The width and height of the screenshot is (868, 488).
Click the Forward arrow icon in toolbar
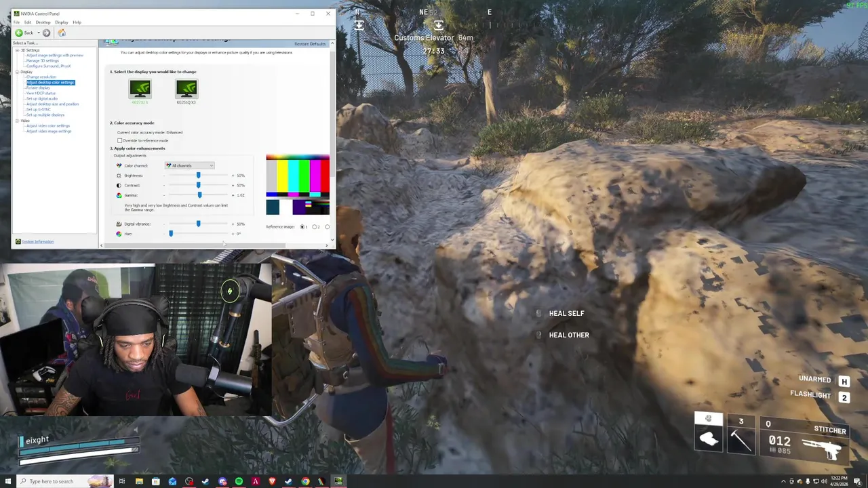coord(46,33)
